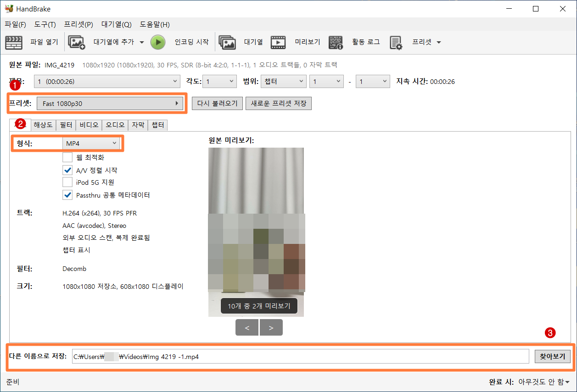Click the H.264 (x264), 30 FPS PFR text
This screenshot has height=392, width=577.
(100, 213)
